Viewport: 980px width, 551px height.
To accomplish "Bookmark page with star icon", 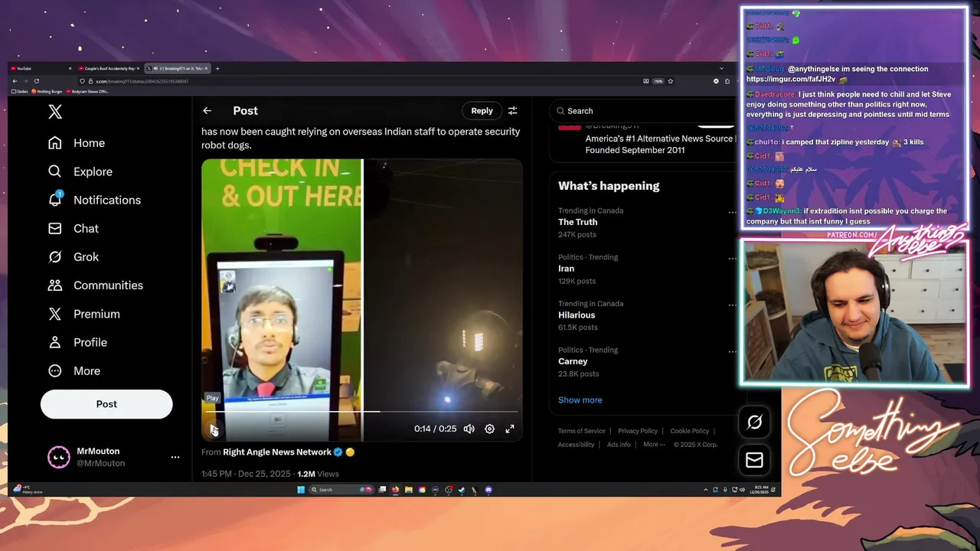I will (x=671, y=81).
